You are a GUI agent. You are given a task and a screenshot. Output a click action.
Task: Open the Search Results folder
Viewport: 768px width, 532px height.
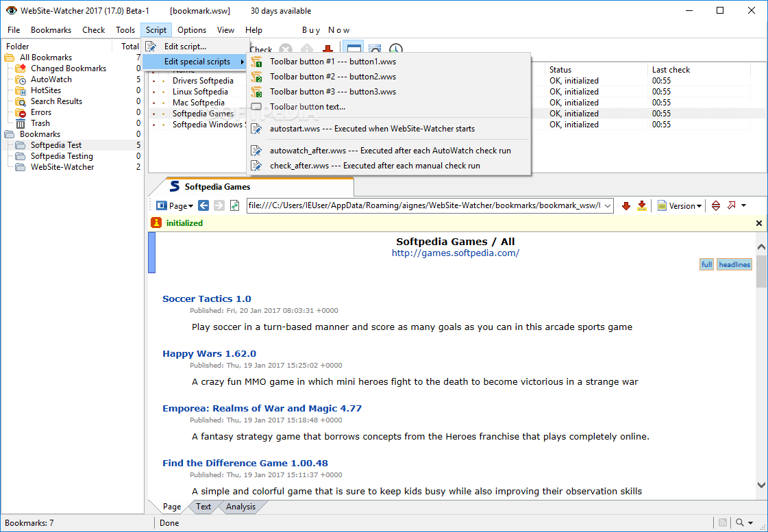click(56, 101)
